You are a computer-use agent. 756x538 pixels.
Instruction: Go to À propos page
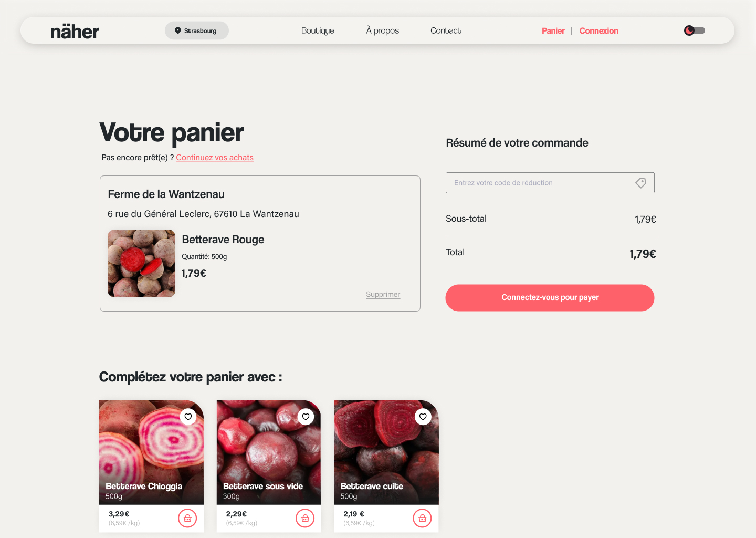(x=383, y=30)
